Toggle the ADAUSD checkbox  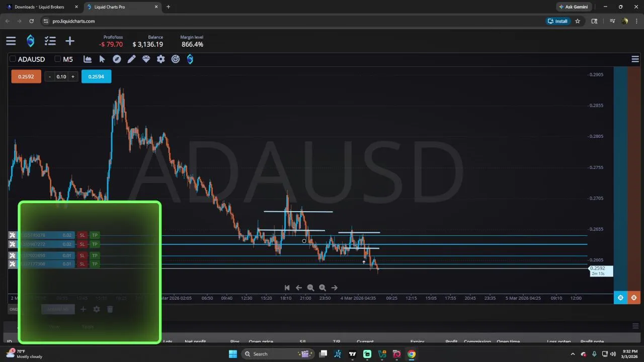[13, 59]
